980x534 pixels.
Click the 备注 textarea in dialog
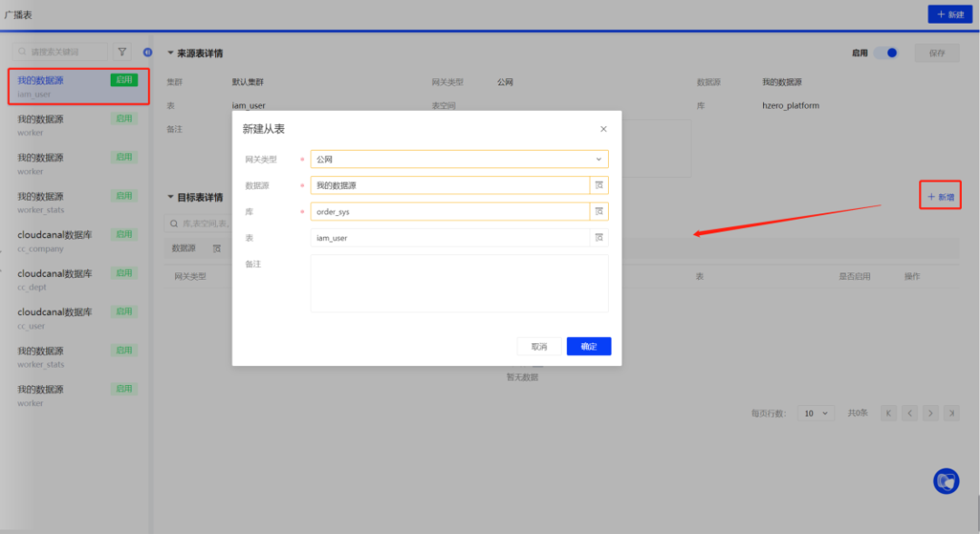[x=459, y=283]
